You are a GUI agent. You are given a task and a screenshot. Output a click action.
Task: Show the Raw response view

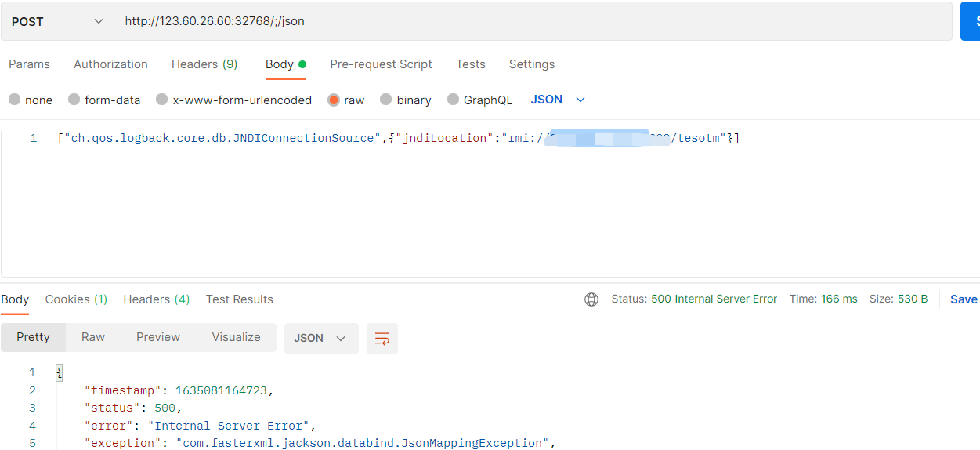tap(93, 337)
